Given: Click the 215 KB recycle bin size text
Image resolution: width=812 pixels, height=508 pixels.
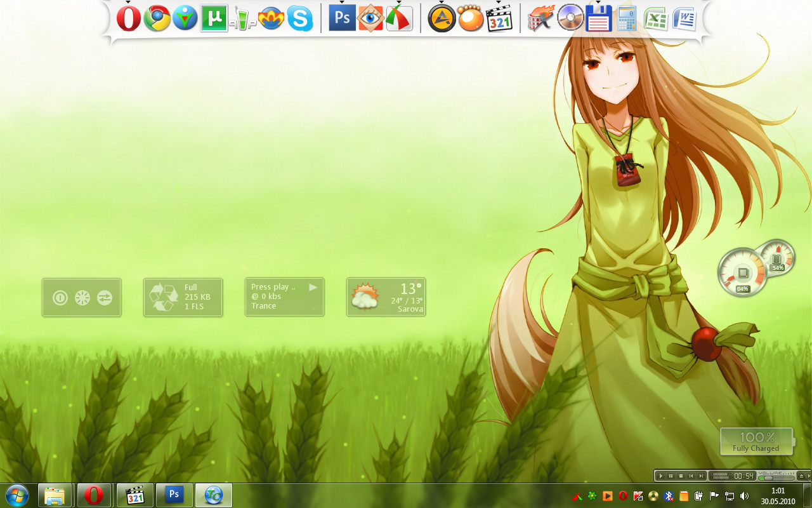Looking at the screenshot, I should [x=197, y=297].
